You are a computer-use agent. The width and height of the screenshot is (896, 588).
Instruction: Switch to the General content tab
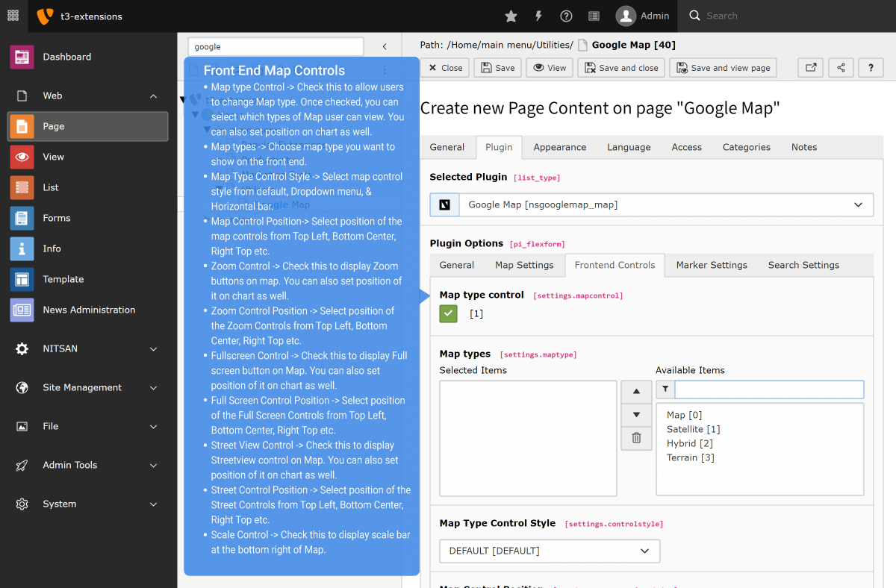click(447, 147)
